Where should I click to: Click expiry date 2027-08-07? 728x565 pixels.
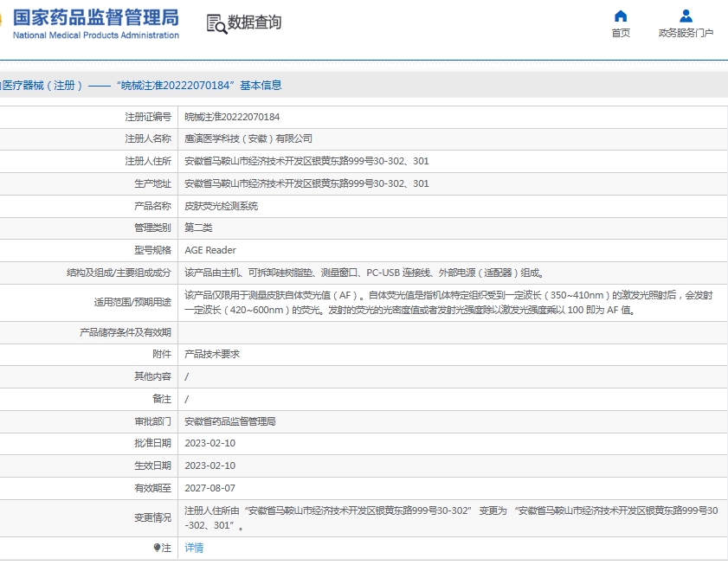tap(209, 488)
